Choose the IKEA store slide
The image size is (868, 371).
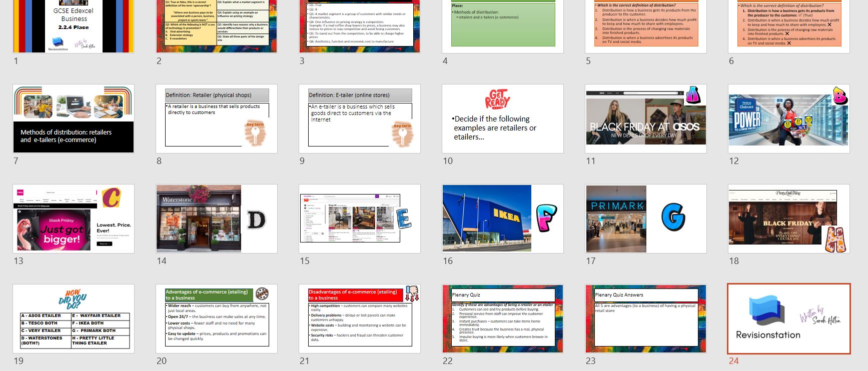coord(503,218)
